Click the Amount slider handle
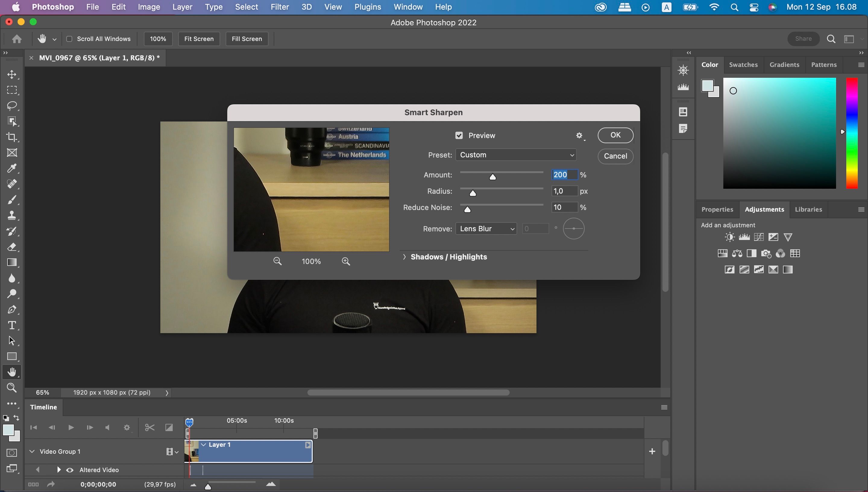The height and width of the screenshot is (492, 868). coord(492,177)
